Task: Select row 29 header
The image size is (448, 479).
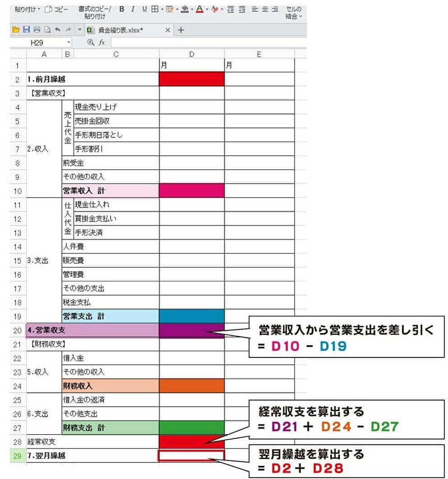Action: (x=18, y=456)
